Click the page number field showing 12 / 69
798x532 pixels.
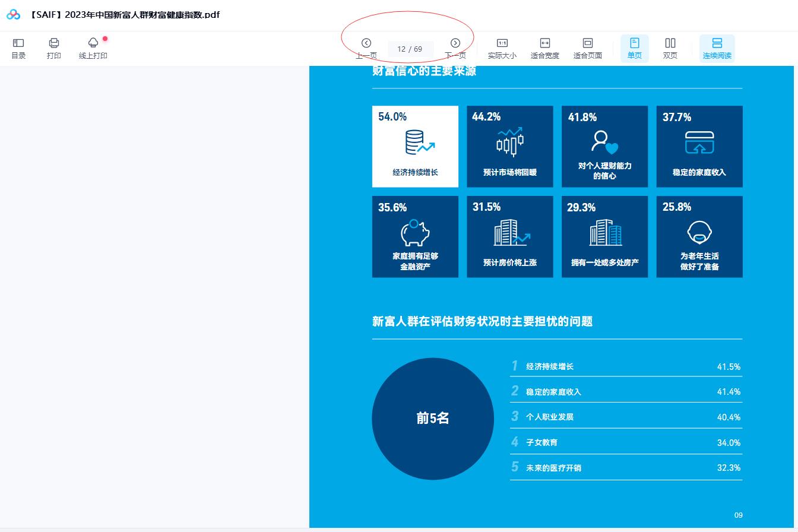410,49
